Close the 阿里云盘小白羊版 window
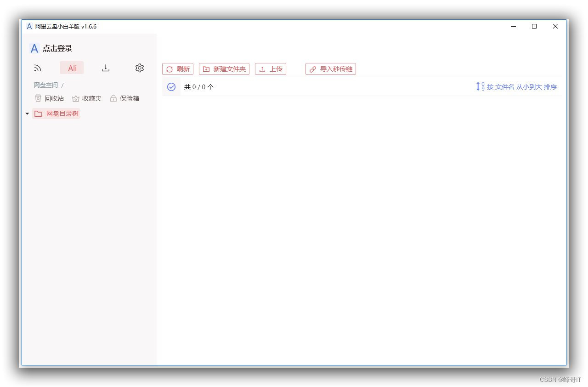This screenshot has width=588, height=387. 555,26
